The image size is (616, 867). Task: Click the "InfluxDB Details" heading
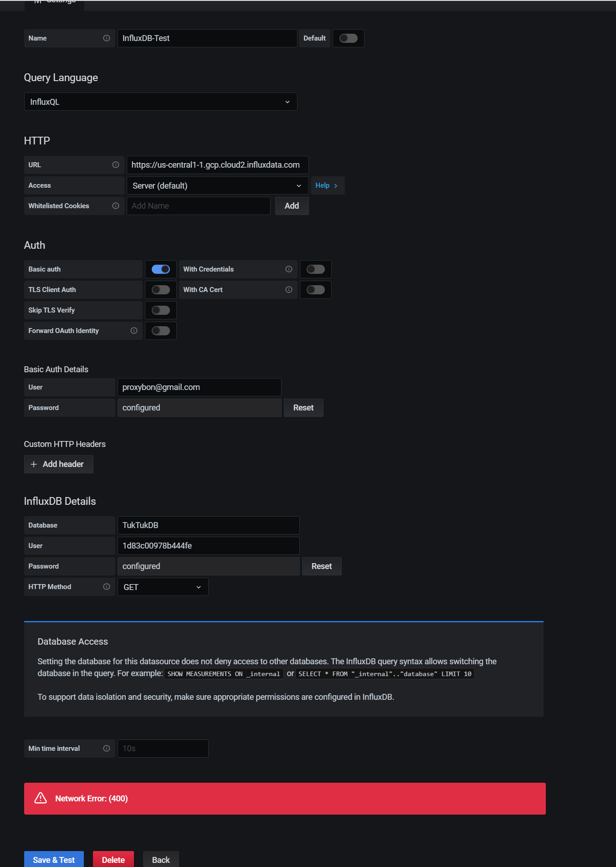click(60, 501)
